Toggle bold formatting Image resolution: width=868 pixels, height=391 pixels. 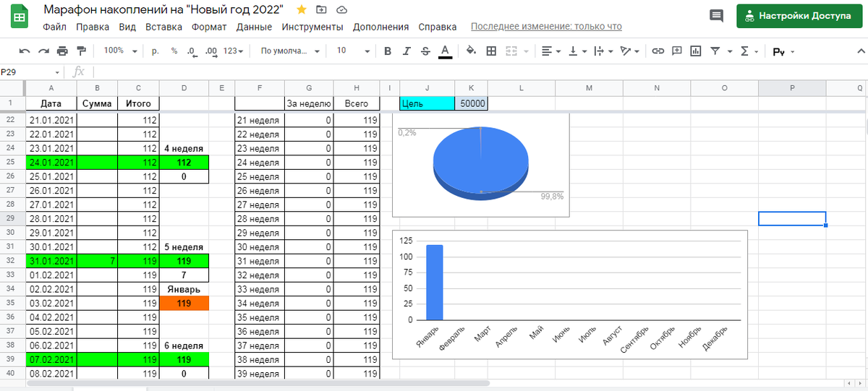coord(388,51)
